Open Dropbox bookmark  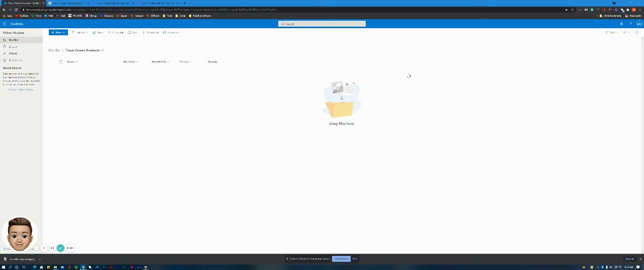click(x=107, y=16)
